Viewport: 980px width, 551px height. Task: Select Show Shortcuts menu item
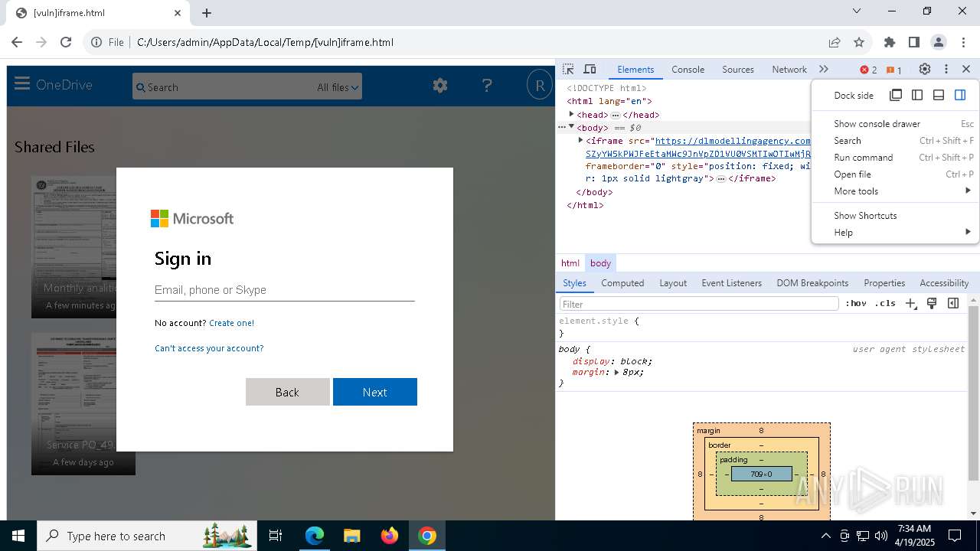(895, 216)
